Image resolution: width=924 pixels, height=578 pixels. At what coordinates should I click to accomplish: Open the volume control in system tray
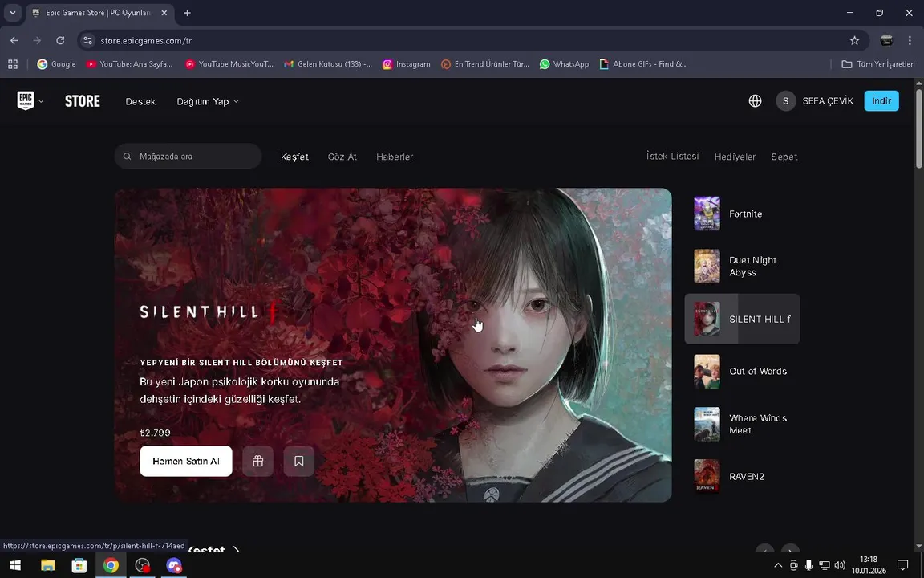point(840,566)
